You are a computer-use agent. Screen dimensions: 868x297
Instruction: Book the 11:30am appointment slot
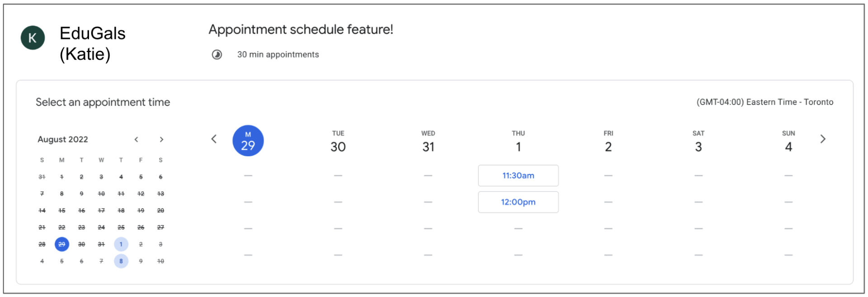point(518,176)
